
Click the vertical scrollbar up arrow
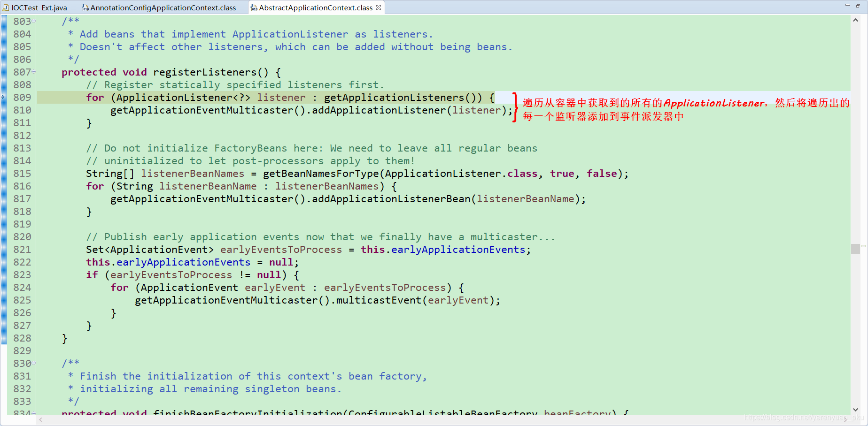(x=855, y=20)
